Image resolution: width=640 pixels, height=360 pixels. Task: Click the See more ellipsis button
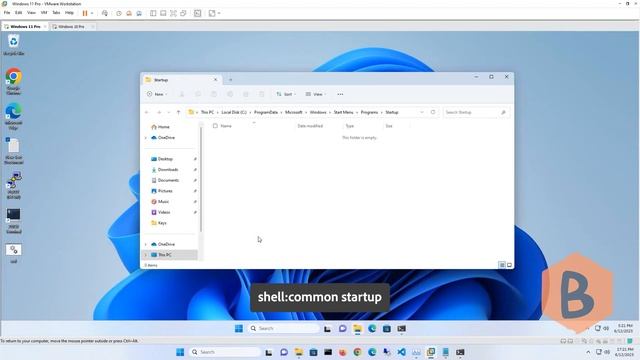click(340, 94)
